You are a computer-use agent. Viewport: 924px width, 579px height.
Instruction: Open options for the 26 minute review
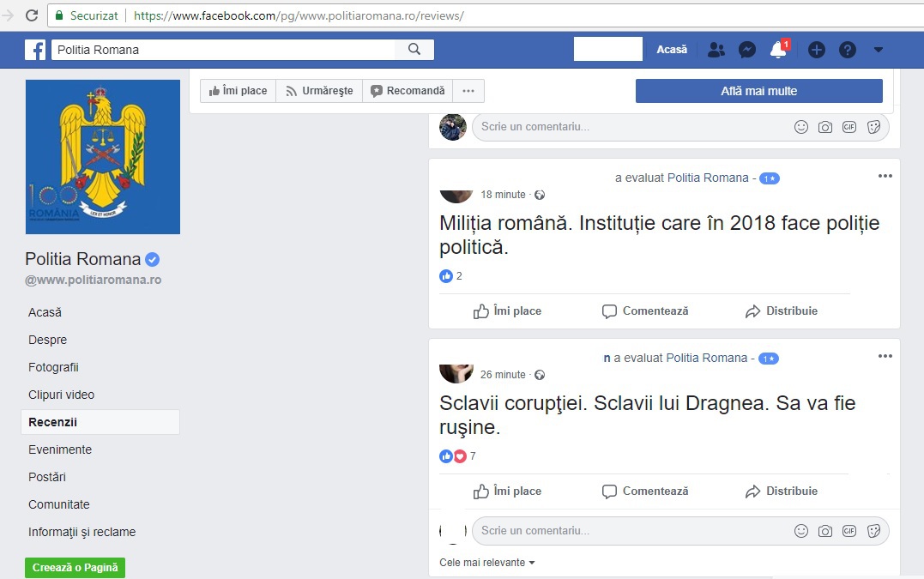(x=885, y=356)
